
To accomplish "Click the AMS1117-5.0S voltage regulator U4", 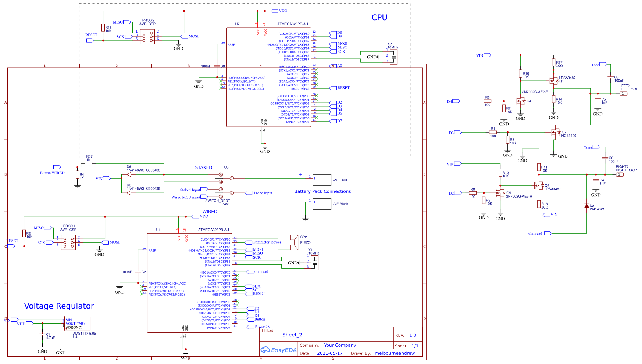I will tap(76, 323).
